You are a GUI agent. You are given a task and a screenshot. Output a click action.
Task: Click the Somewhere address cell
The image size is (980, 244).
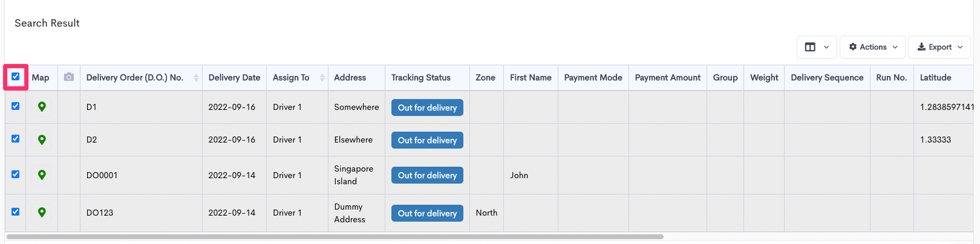(x=356, y=107)
